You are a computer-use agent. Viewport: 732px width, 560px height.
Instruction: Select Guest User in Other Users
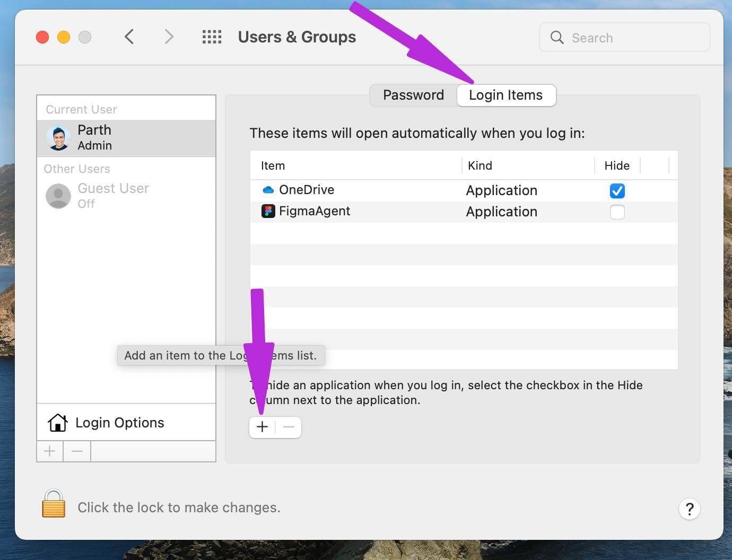[126, 196]
